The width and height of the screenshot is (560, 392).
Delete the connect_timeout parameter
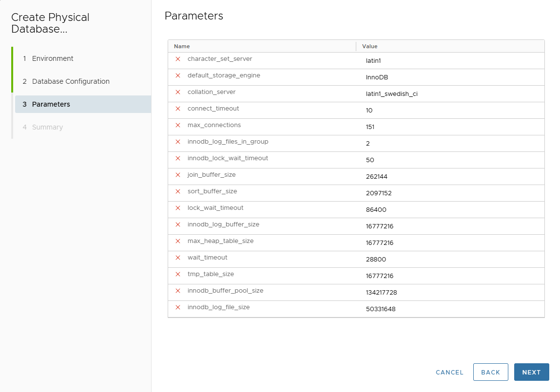pyautogui.click(x=178, y=109)
